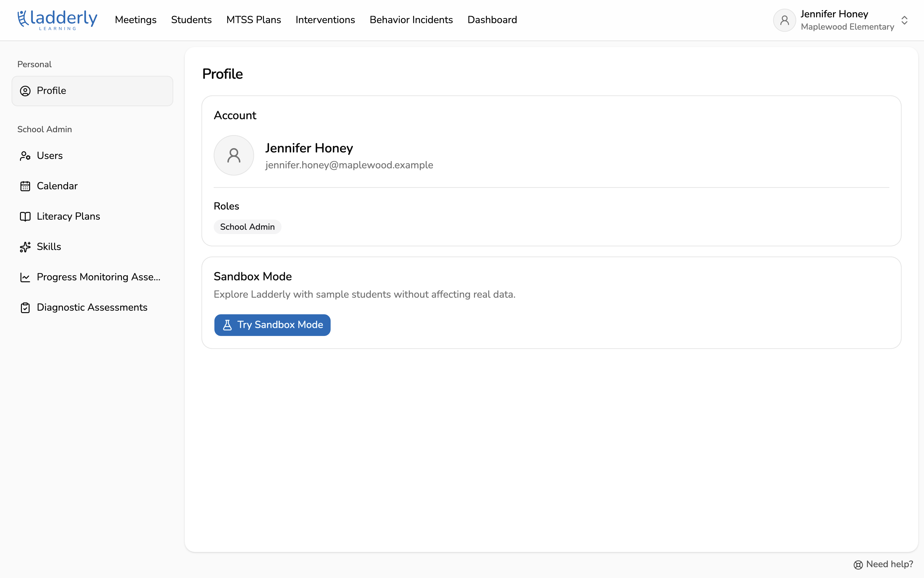Open the Skills label in sidebar
924x578 pixels.
coord(49,247)
